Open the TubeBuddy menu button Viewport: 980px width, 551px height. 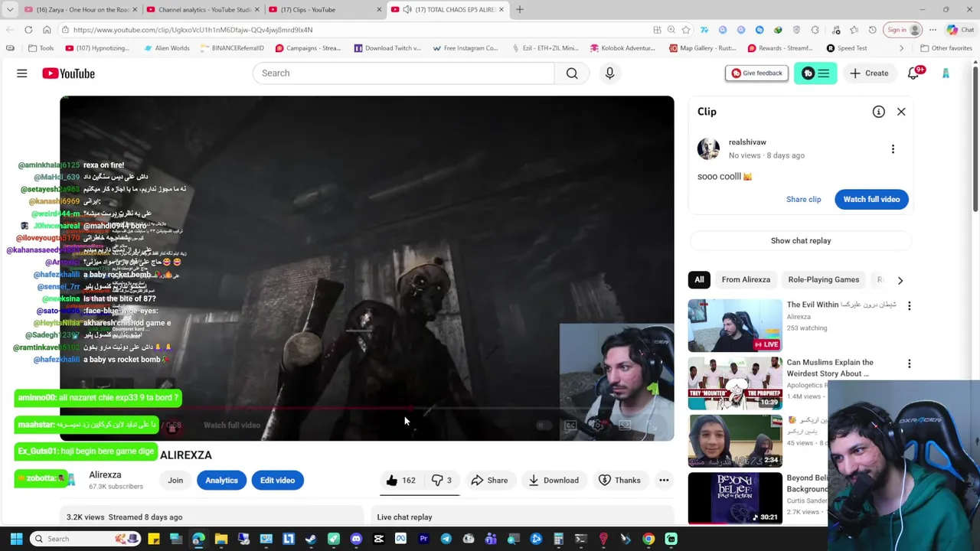(x=815, y=73)
